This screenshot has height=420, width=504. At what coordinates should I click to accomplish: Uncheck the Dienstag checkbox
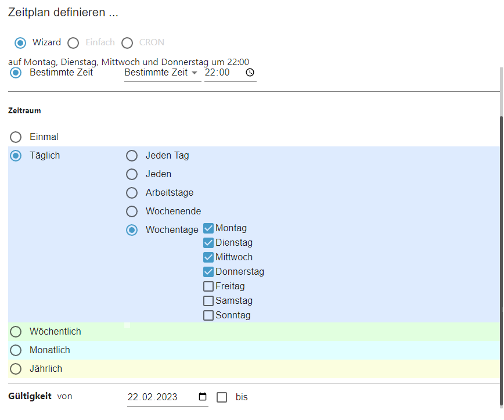pyautogui.click(x=208, y=243)
